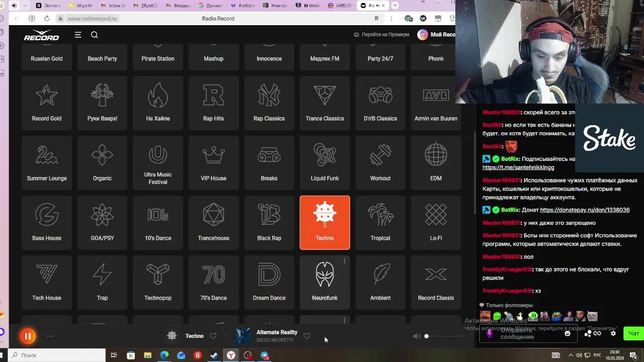
Task: Pause playback with the orange button
Action: 28,336
